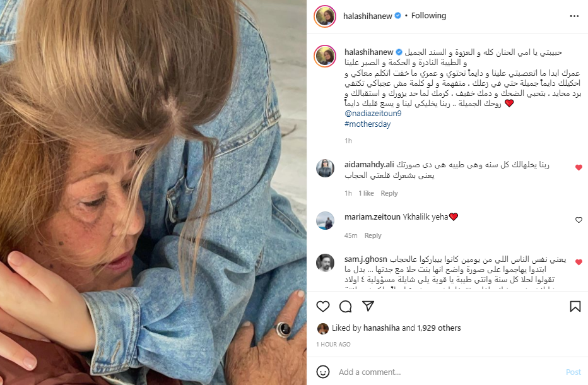Share post via paper plane icon
The image size is (588, 385).
368,306
